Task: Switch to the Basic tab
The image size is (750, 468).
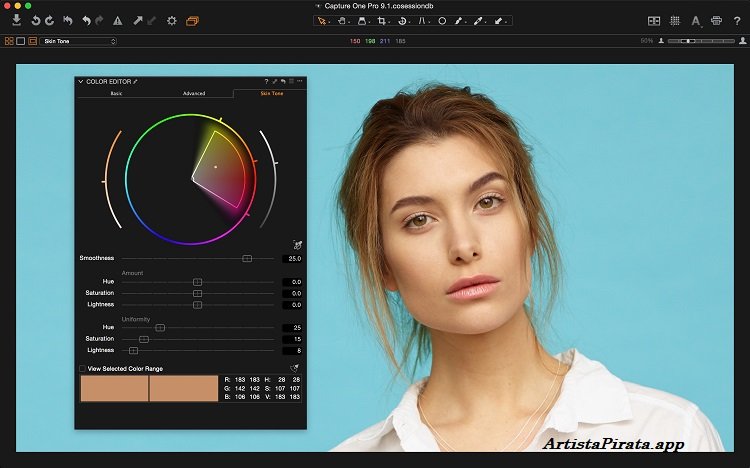Action: click(x=116, y=93)
